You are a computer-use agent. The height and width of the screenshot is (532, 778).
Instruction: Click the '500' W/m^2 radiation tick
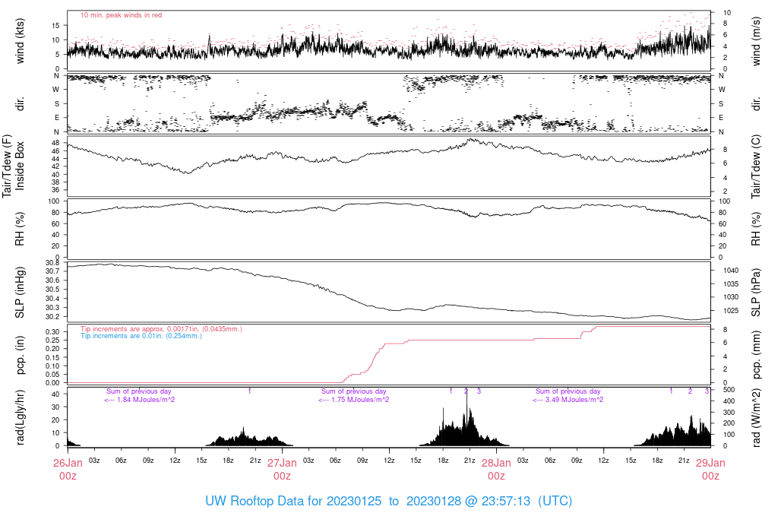click(x=729, y=390)
